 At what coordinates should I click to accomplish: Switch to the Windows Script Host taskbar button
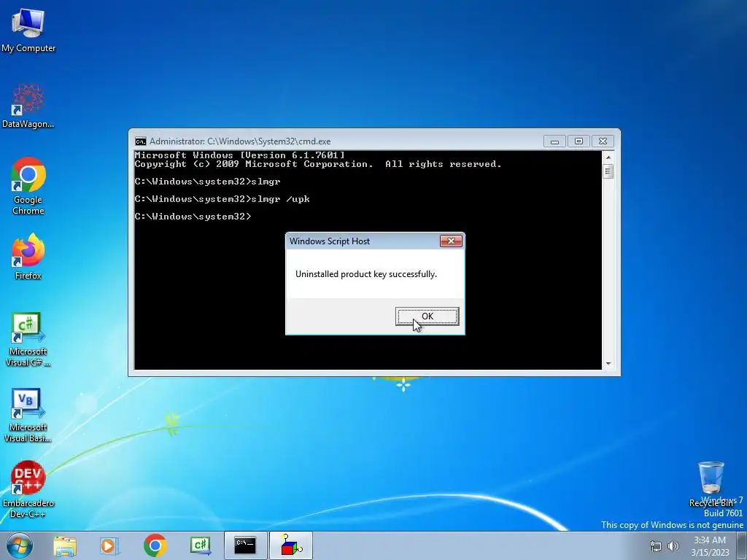coord(291,545)
